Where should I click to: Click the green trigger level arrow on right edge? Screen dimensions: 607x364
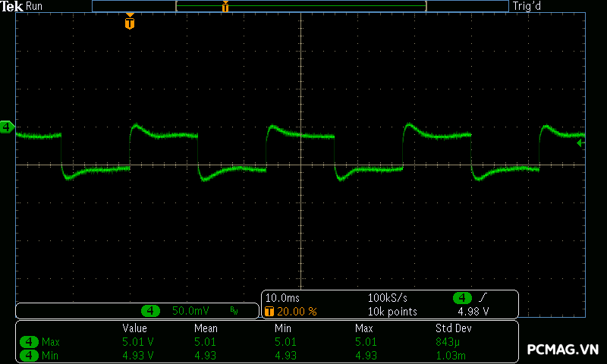(x=580, y=143)
